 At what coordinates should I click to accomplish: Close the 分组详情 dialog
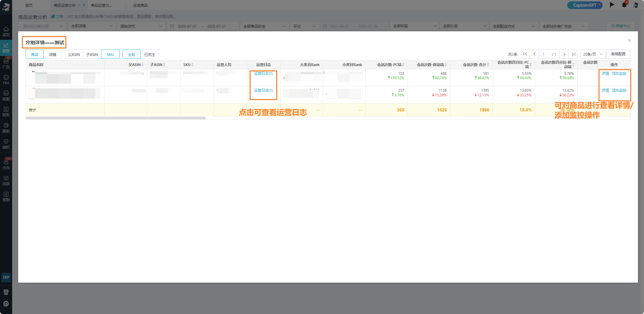629,40
